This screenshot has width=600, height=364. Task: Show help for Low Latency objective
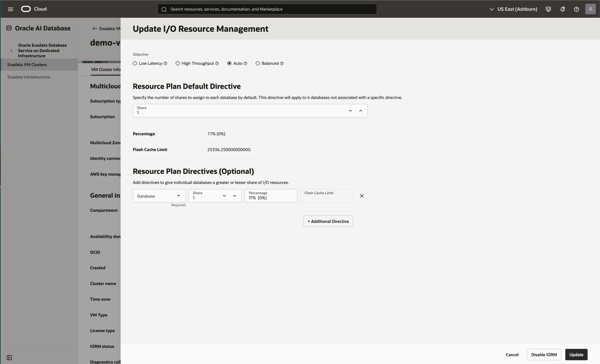(x=165, y=63)
